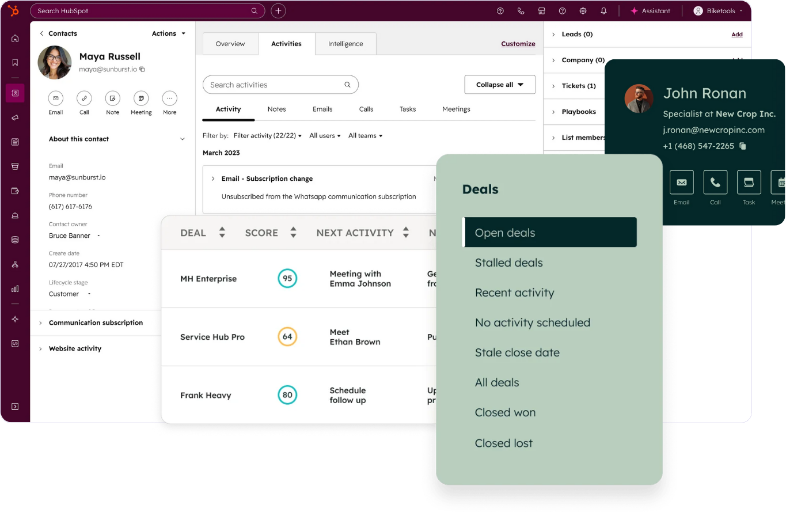Click the Marketing megaphone icon in the sidebar
This screenshot has height=532, width=786.
point(15,117)
